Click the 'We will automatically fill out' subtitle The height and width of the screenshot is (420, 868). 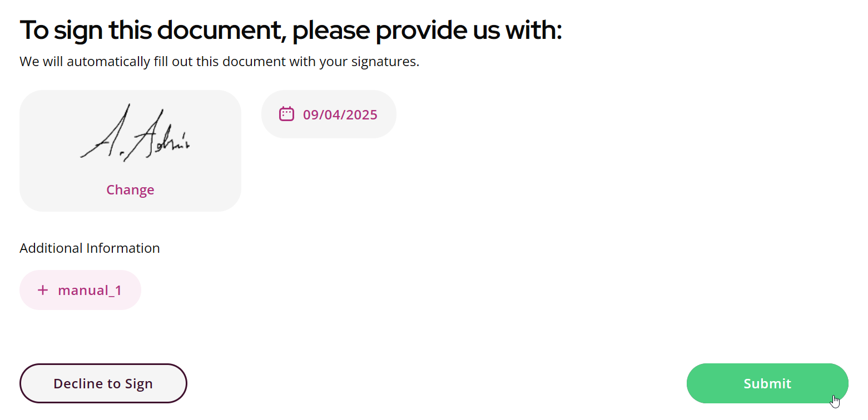point(219,62)
